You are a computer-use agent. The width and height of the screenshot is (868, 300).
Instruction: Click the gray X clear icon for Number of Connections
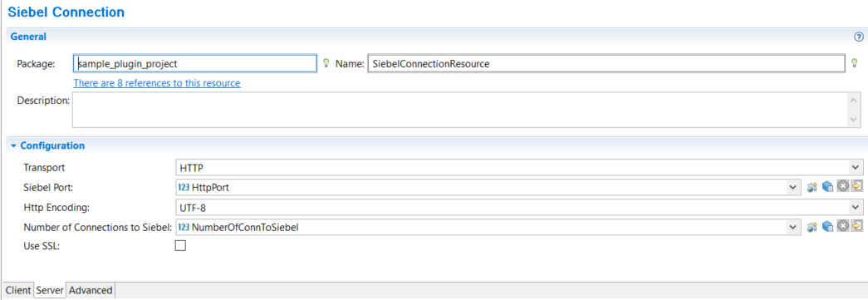click(x=842, y=226)
